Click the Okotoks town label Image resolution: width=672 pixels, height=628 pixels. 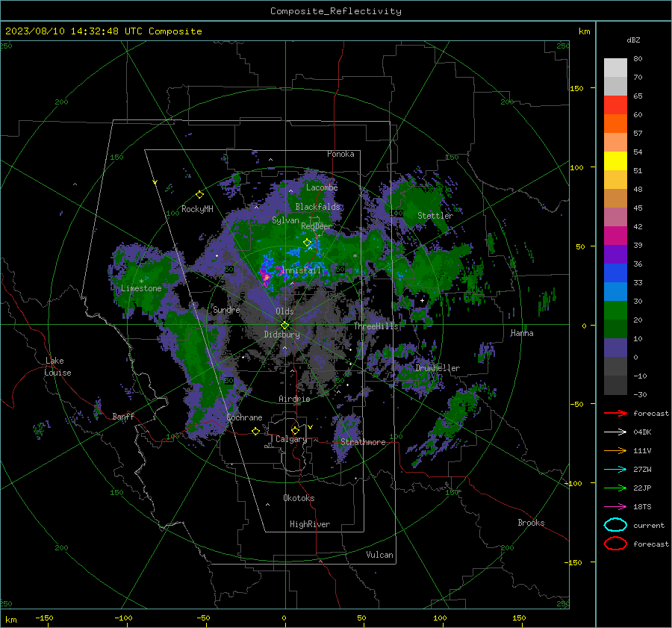299,498
